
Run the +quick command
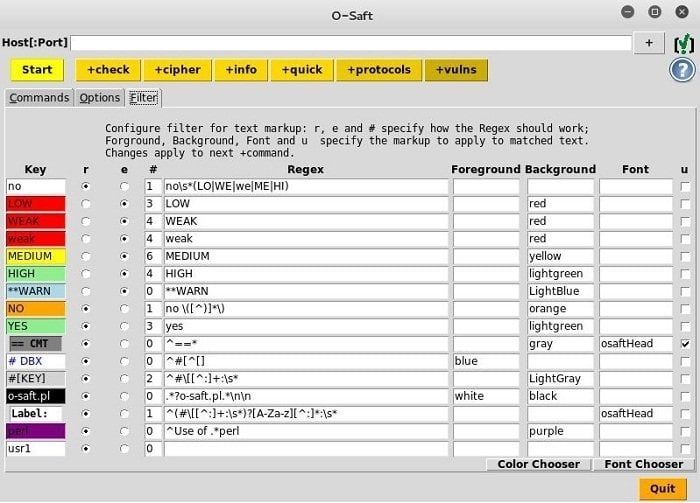coord(302,70)
